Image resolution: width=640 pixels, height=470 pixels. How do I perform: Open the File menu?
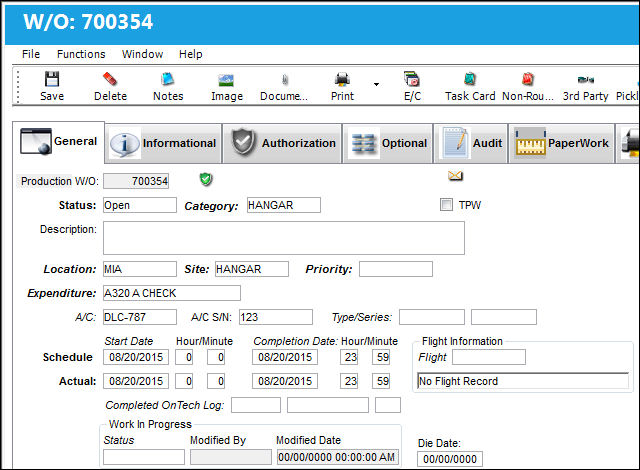click(x=31, y=54)
